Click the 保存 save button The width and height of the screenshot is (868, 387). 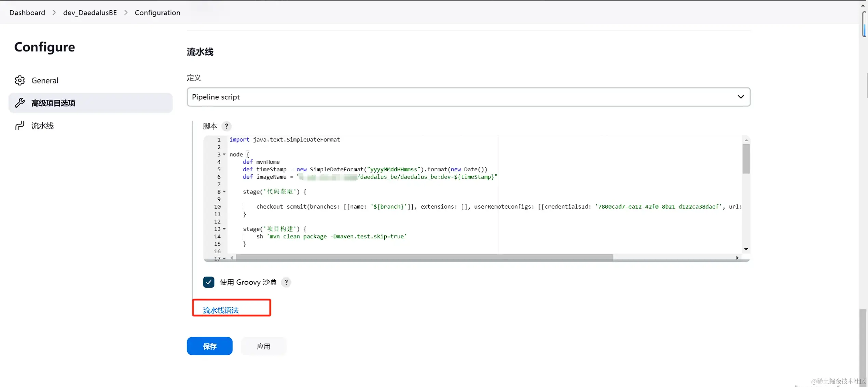click(x=209, y=346)
